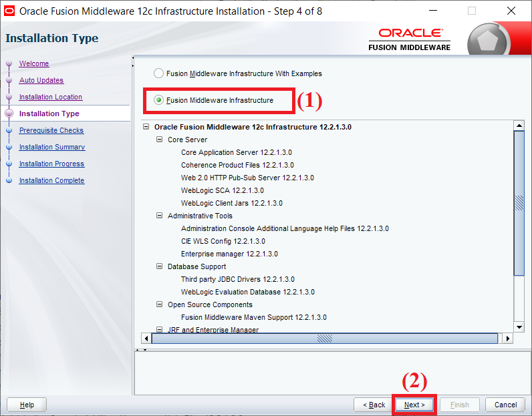Image resolution: width=532 pixels, height=416 pixels.
Task: Click the vertical scrollbar down arrow
Action: click(x=519, y=327)
